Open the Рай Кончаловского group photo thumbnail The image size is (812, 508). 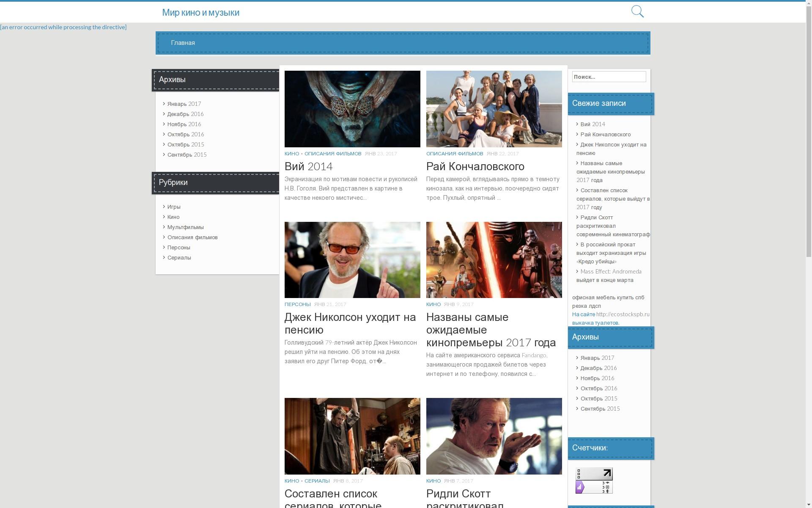click(x=494, y=109)
